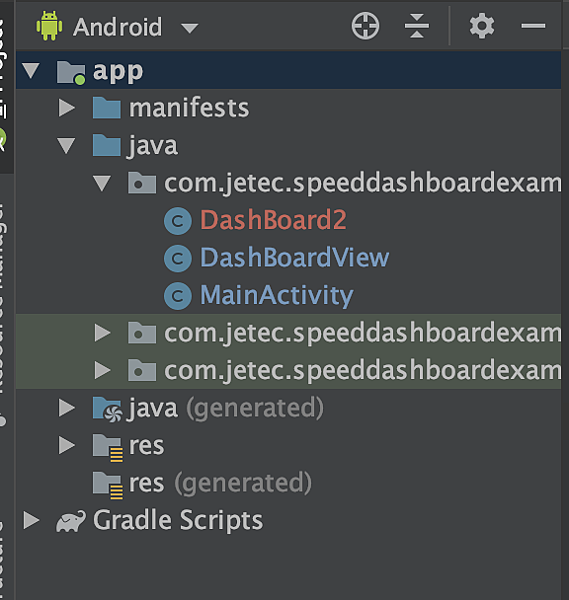Select the Gradle Scripts label
The height and width of the screenshot is (600, 569).
(178, 520)
